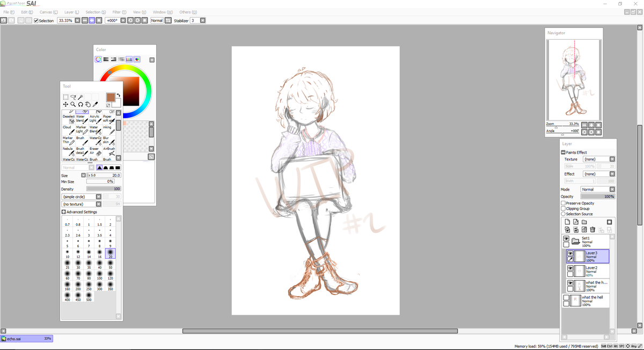Click the Navigator preview thumbnail

[x=574, y=79]
